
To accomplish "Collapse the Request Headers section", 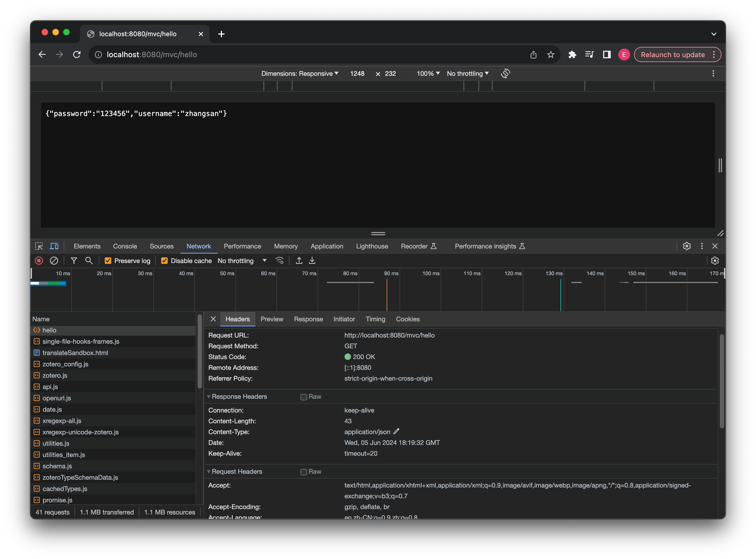I will point(208,471).
